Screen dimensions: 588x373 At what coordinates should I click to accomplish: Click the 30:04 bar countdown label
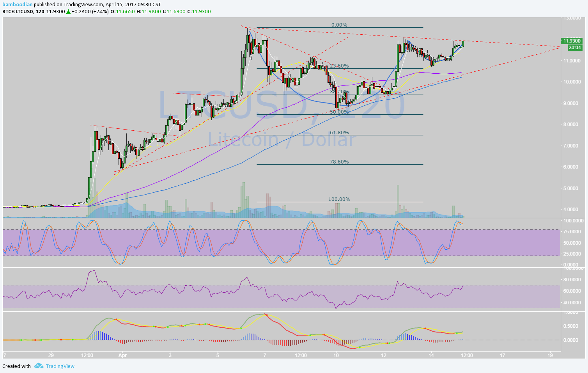tap(574, 47)
